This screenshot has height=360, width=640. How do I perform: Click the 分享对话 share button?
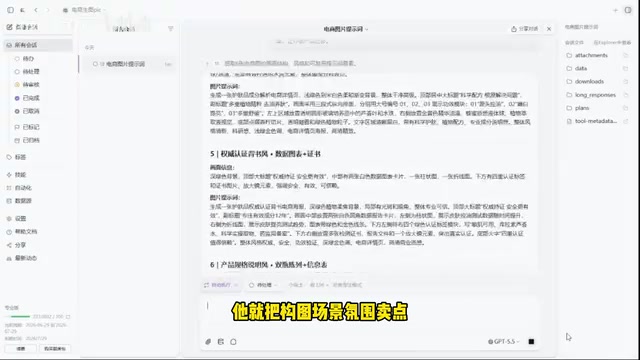tap(524, 29)
